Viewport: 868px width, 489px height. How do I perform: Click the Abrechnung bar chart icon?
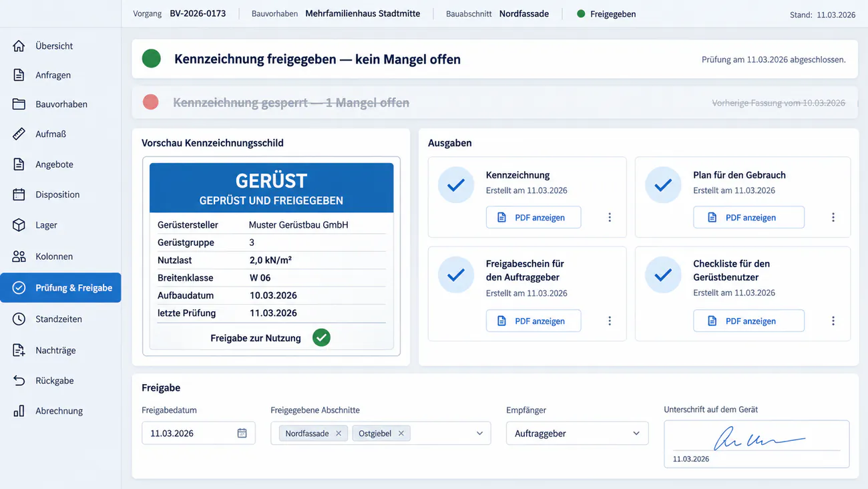pyautogui.click(x=19, y=411)
